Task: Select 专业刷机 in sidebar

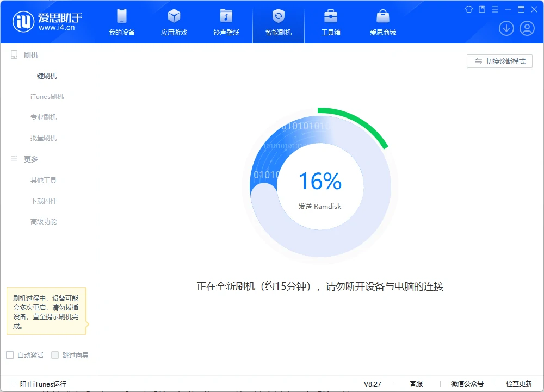Action: pyautogui.click(x=44, y=117)
